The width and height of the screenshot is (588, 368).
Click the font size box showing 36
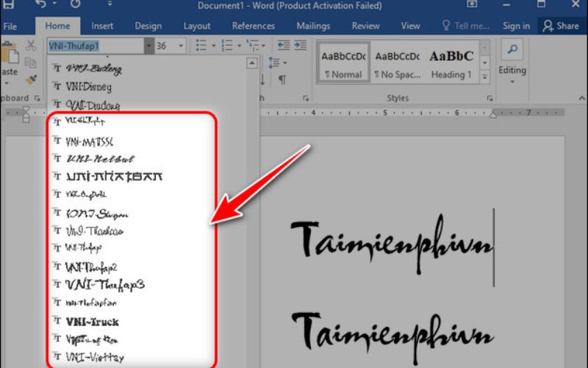coord(165,46)
